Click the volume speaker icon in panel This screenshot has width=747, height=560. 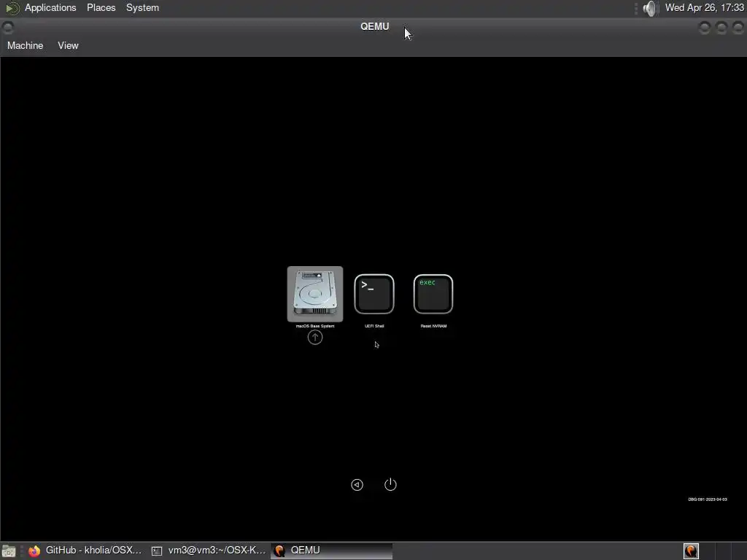649,8
